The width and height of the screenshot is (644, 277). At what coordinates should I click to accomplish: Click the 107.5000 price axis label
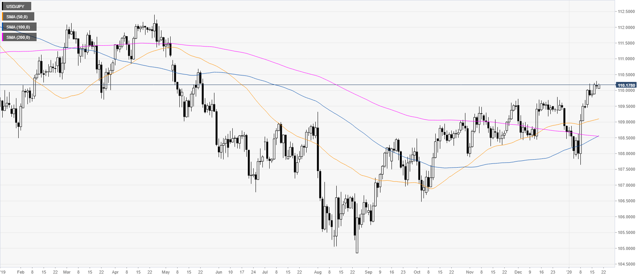click(x=626, y=169)
